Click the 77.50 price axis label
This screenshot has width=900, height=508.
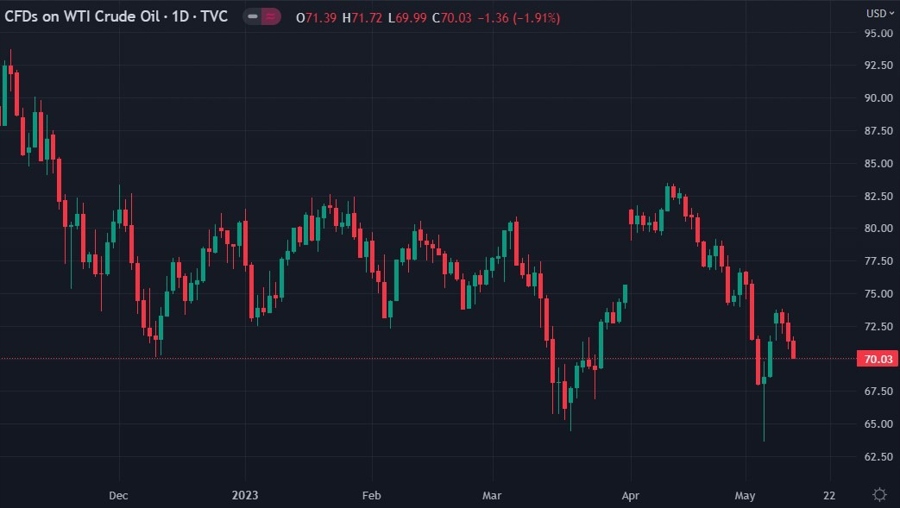pyautogui.click(x=878, y=261)
